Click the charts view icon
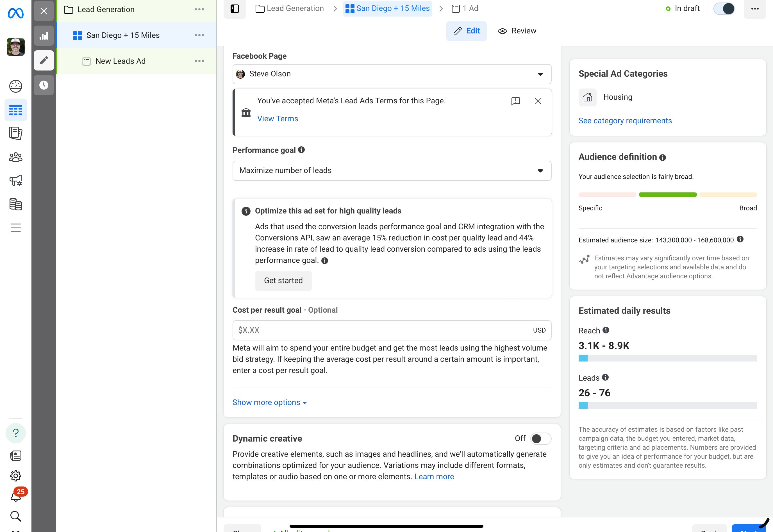This screenshot has height=532, width=773. [44, 36]
